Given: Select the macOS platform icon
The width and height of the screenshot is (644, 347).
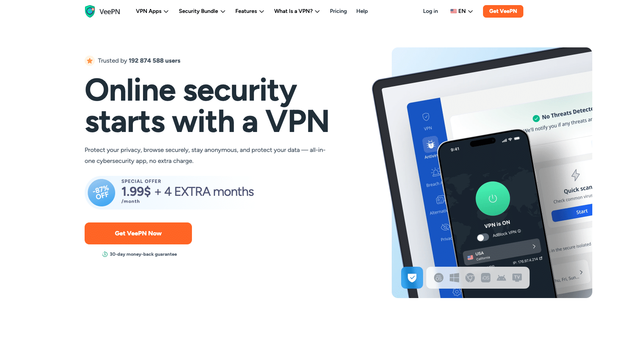Looking at the screenshot, I should coord(439,278).
